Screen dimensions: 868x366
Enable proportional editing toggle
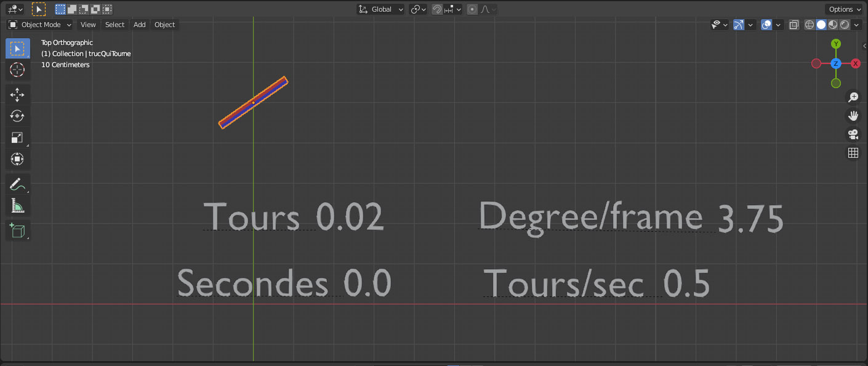click(x=472, y=9)
